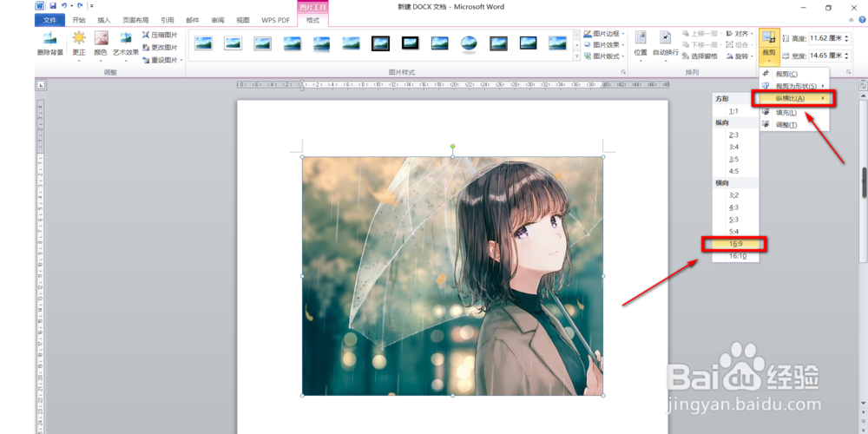Select the 16:9 landscape ratio
Viewport: 868px width, 434px height.
pyautogui.click(x=735, y=244)
